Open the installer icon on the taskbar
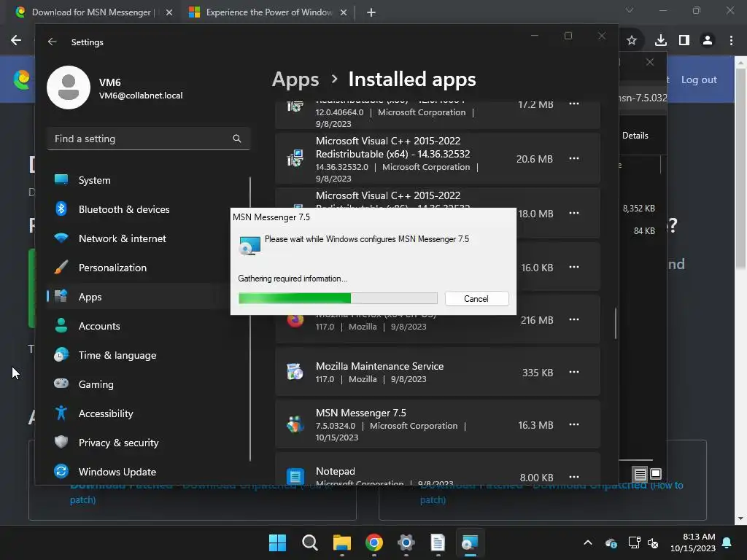 point(471,542)
